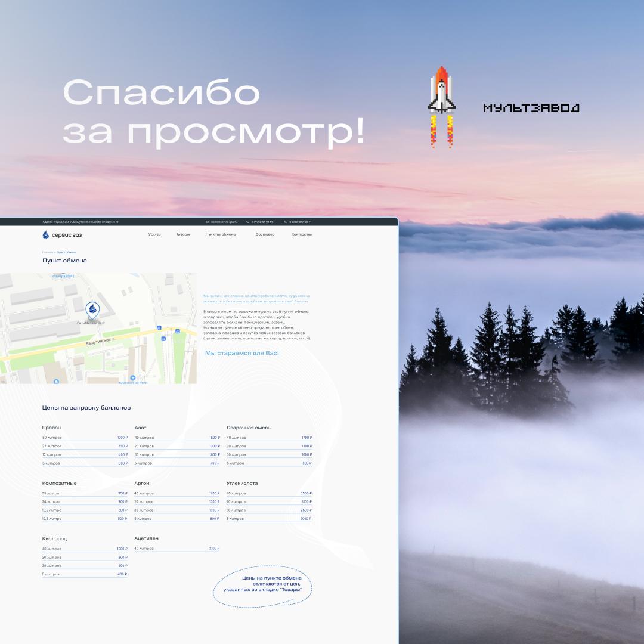
Task: Click the phone icon beside 8 (929) number
Action: click(x=285, y=222)
